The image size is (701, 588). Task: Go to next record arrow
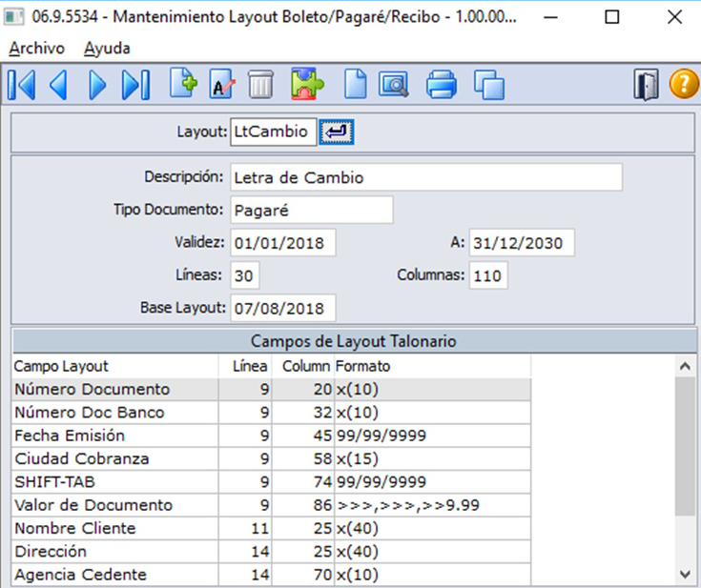(97, 85)
